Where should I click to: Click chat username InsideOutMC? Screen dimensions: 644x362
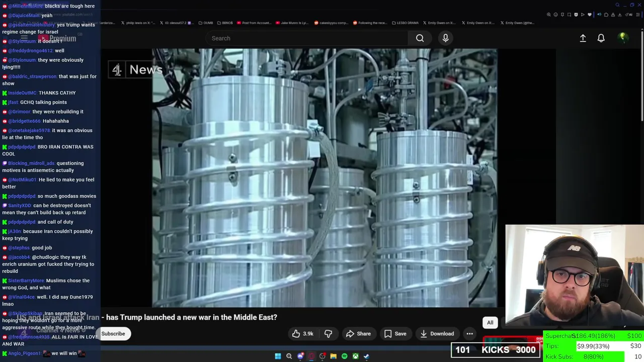(22, 93)
